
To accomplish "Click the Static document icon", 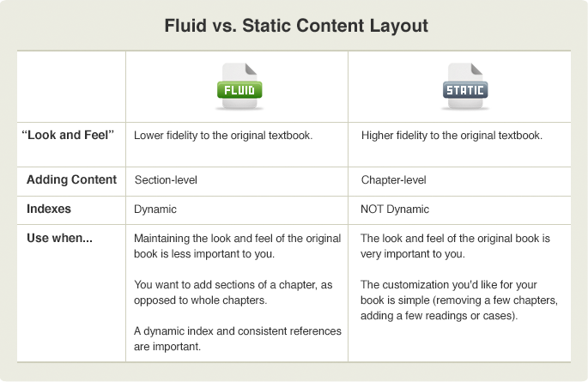I will point(464,78).
